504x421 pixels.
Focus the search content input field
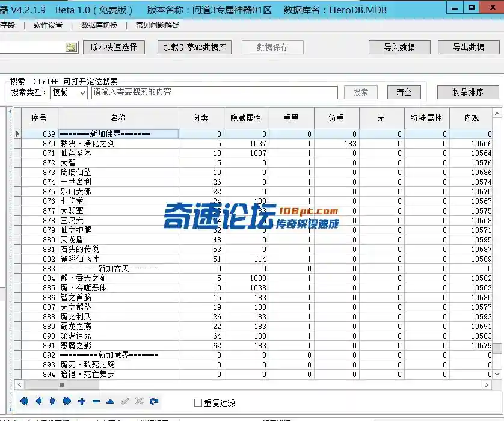coord(215,93)
